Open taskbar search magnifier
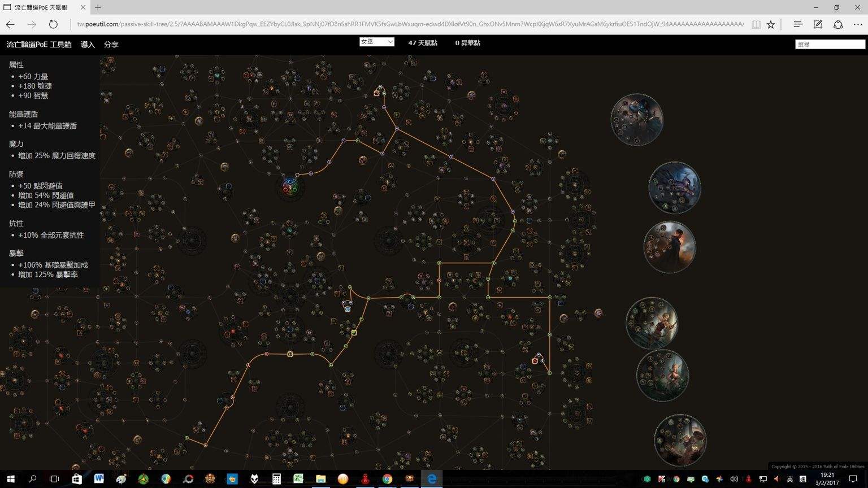The height and width of the screenshot is (488, 868). pyautogui.click(x=32, y=479)
